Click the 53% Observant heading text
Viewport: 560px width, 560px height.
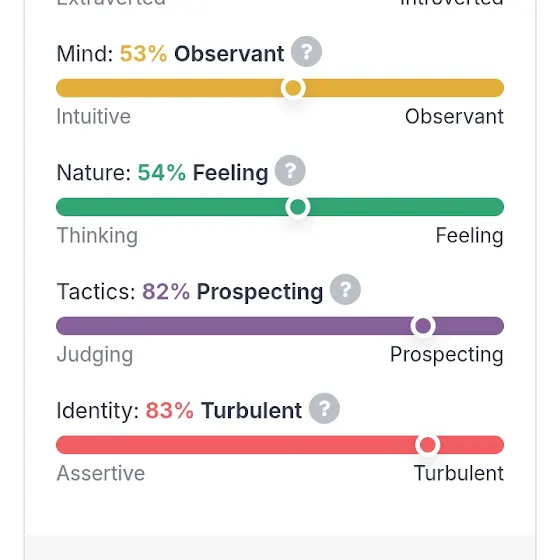tap(202, 54)
